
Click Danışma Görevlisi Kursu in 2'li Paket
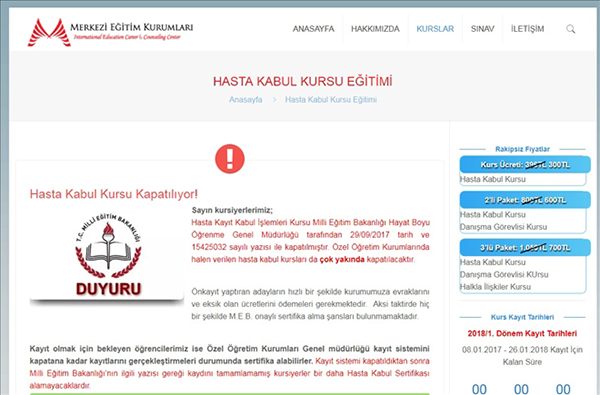(x=504, y=227)
